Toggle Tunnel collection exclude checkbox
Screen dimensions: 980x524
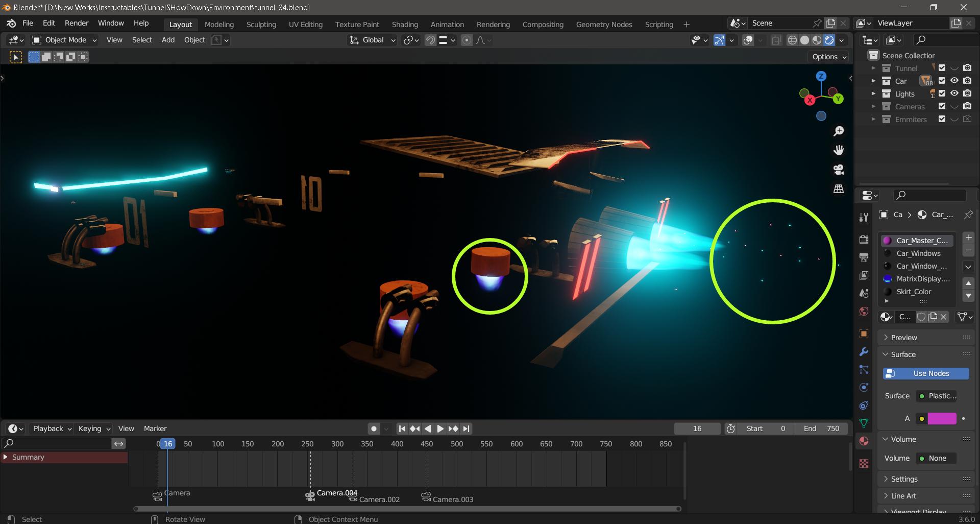[942, 68]
